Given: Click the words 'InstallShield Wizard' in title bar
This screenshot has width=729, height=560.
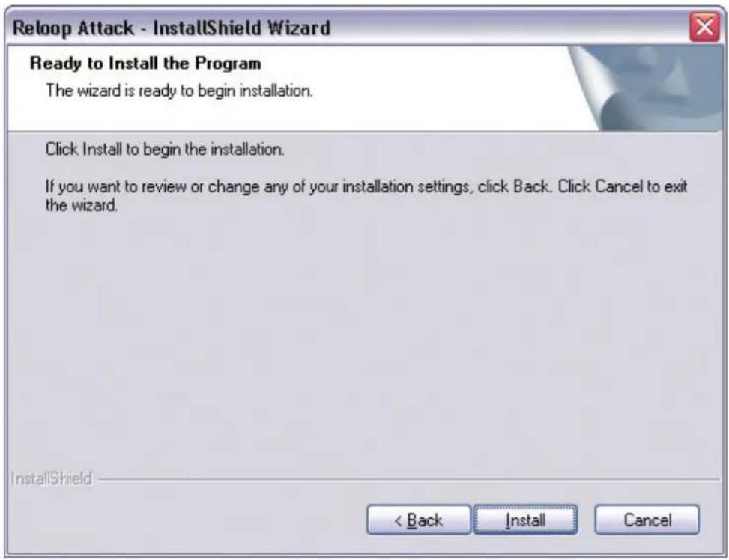Looking at the screenshot, I should 242,28.
